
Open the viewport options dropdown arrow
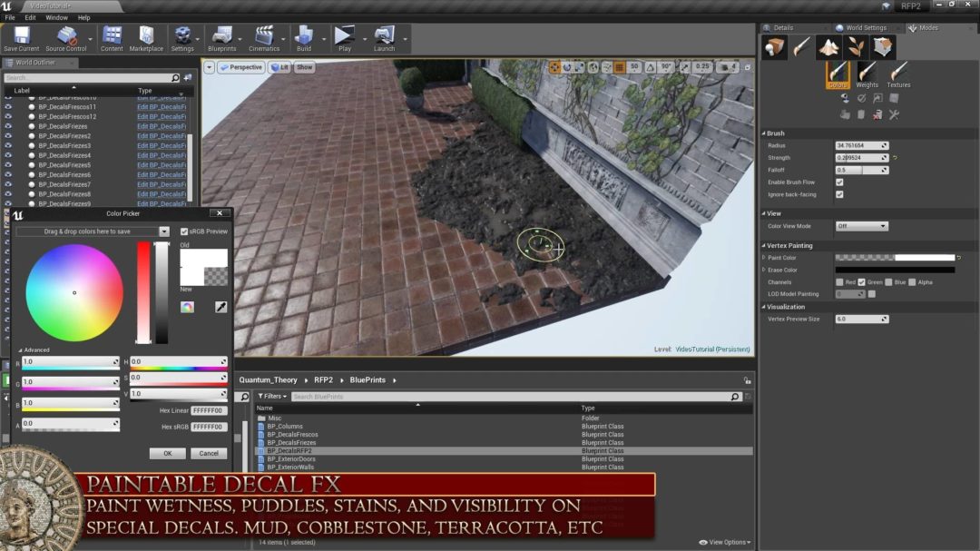pos(209,67)
